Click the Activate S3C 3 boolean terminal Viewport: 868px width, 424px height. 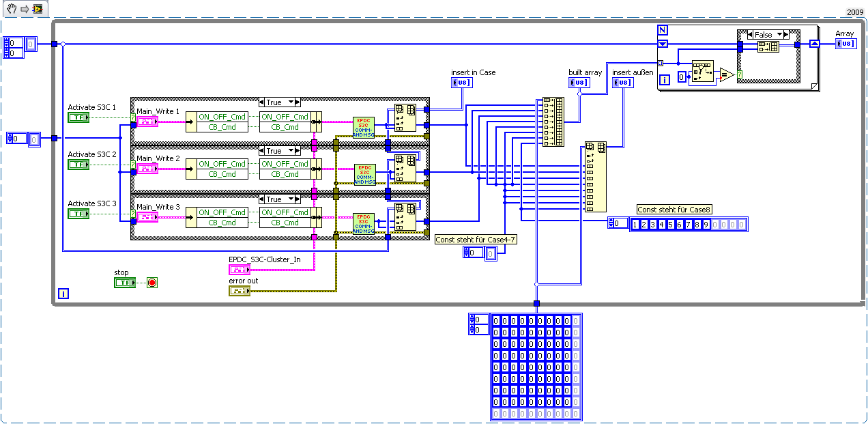(78, 214)
